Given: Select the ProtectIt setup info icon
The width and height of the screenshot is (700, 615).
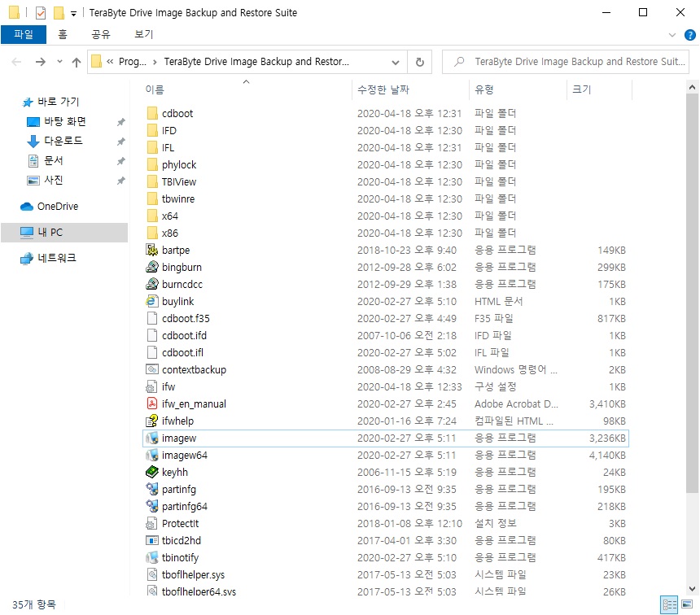Looking at the screenshot, I should (x=152, y=523).
